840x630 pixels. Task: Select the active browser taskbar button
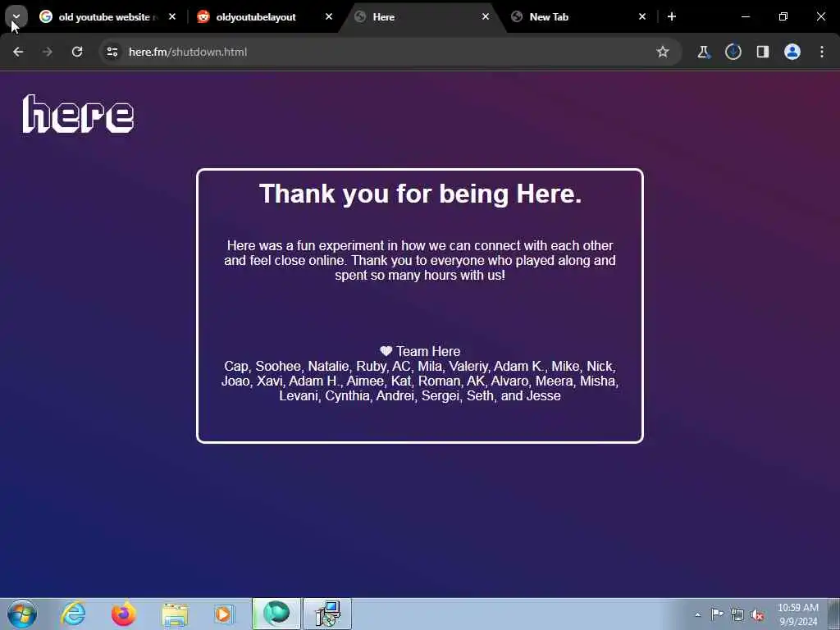(276, 614)
